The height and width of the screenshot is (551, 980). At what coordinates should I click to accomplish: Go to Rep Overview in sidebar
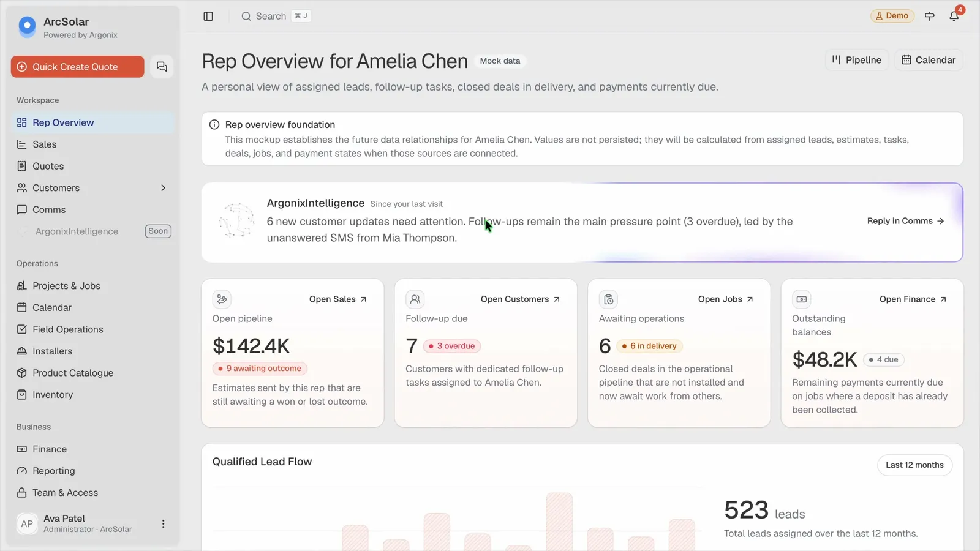coord(92,122)
